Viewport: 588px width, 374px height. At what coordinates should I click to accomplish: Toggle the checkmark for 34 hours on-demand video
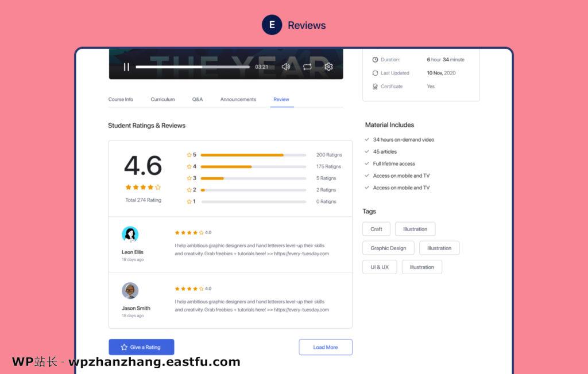(x=366, y=139)
